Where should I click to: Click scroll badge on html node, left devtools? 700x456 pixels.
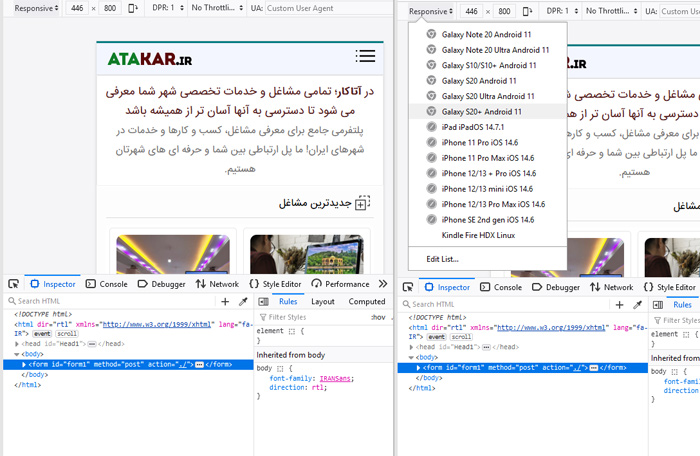67,334
